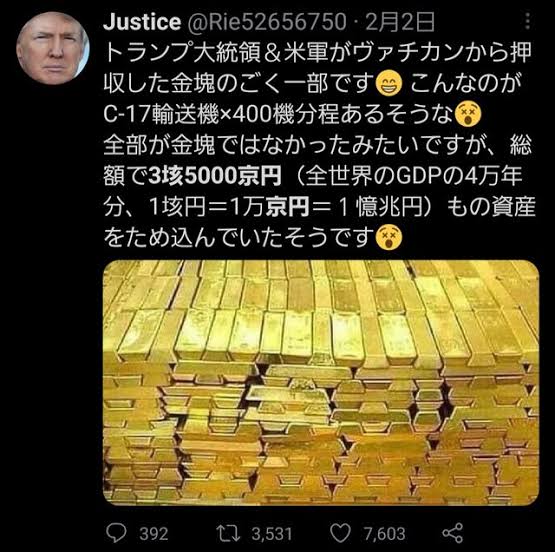Click the grinning emoji after 一部です

click(390, 84)
